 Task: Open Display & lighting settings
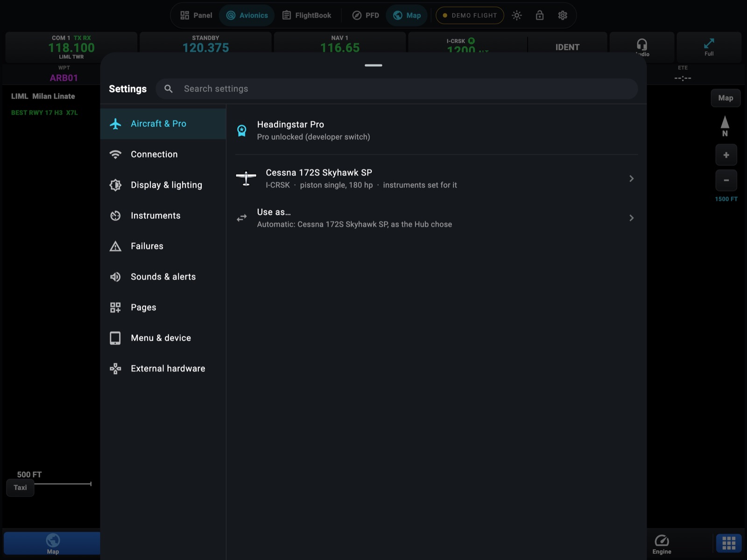[x=163, y=185]
